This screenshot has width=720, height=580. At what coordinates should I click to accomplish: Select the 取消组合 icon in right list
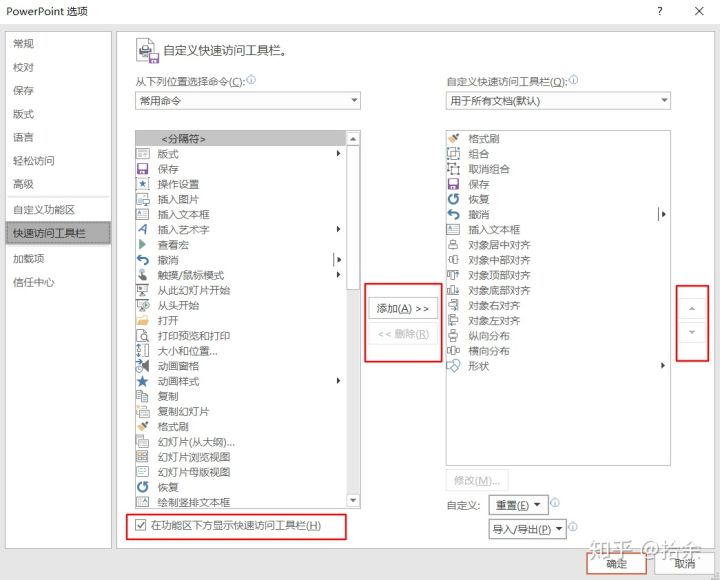point(454,169)
